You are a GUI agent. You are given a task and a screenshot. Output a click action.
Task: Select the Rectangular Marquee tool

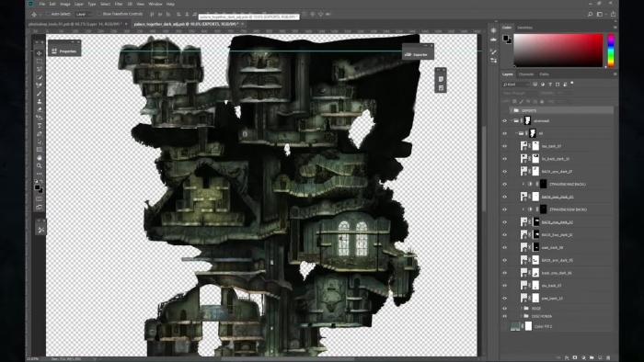tap(40, 62)
